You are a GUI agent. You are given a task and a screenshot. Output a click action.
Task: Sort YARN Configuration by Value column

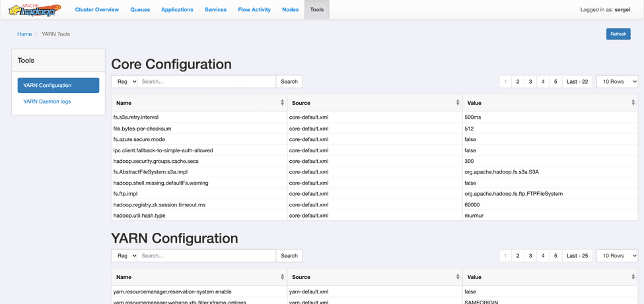click(x=633, y=277)
